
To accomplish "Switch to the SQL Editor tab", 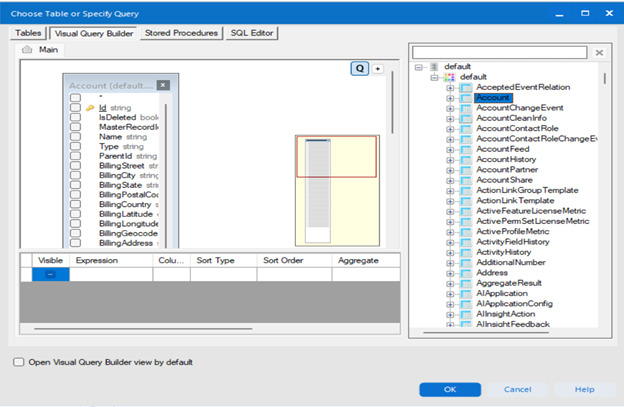I will tap(251, 33).
